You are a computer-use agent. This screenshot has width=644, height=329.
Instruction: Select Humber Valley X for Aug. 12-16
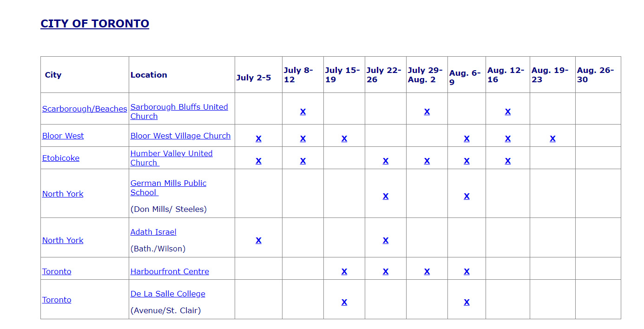point(508,161)
